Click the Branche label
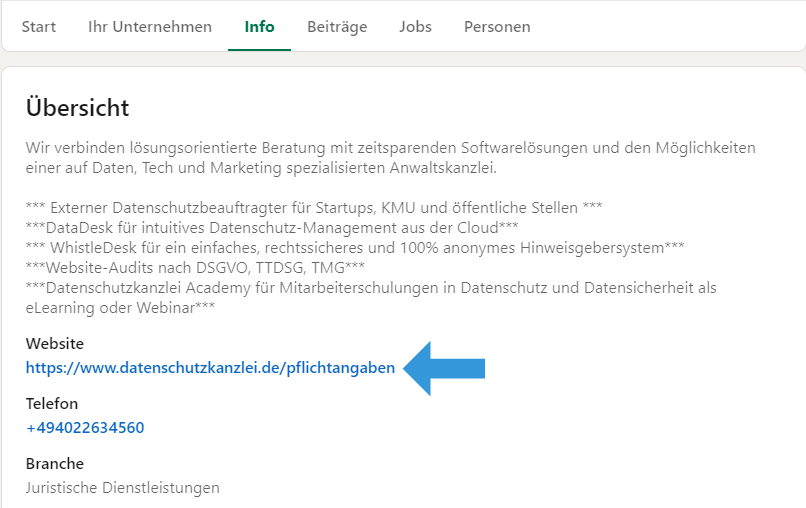Image resolution: width=806 pixels, height=508 pixels. point(54,464)
